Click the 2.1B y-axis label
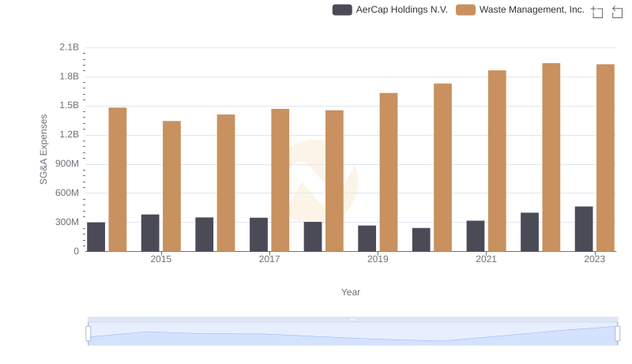632x364 pixels. point(70,47)
